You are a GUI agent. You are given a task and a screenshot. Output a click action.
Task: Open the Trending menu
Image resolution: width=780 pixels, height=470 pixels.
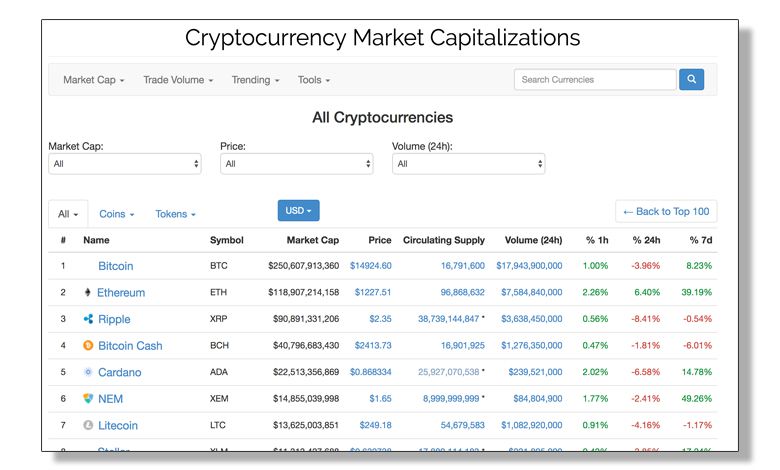[255, 80]
